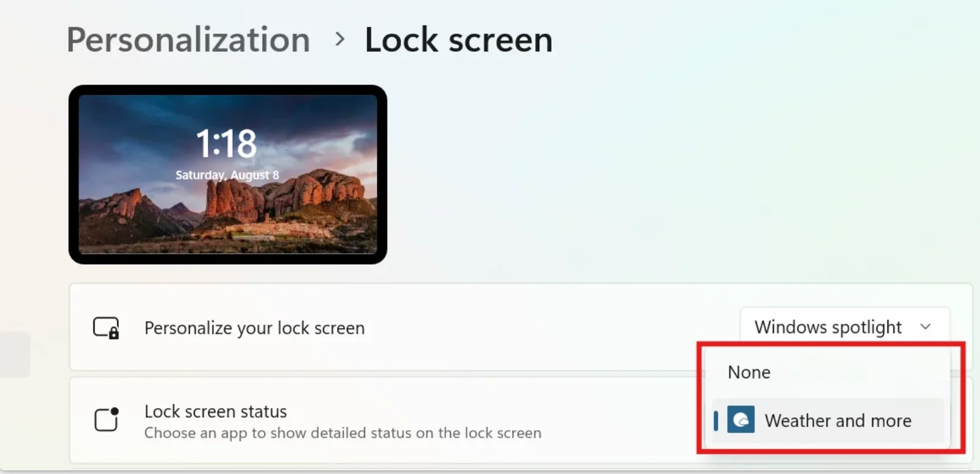This screenshot has width=980, height=474.
Task: Click the blue selected-item indicator bar
Action: [716, 420]
